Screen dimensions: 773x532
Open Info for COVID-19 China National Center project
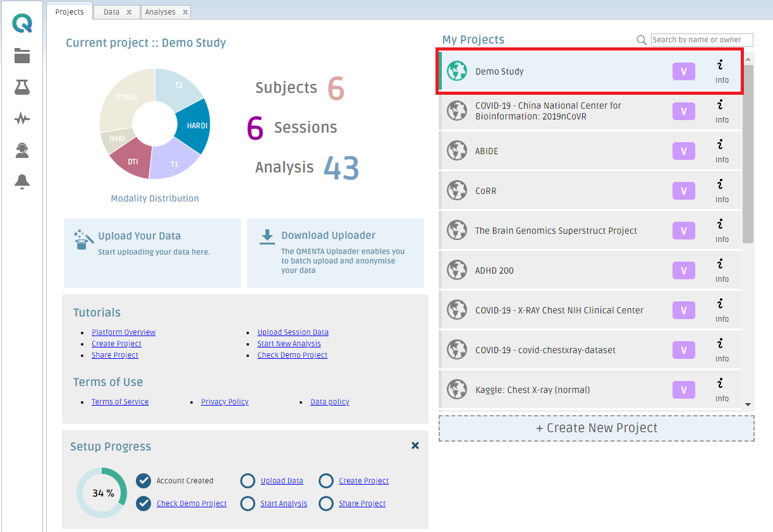pyautogui.click(x=722, y=112)
